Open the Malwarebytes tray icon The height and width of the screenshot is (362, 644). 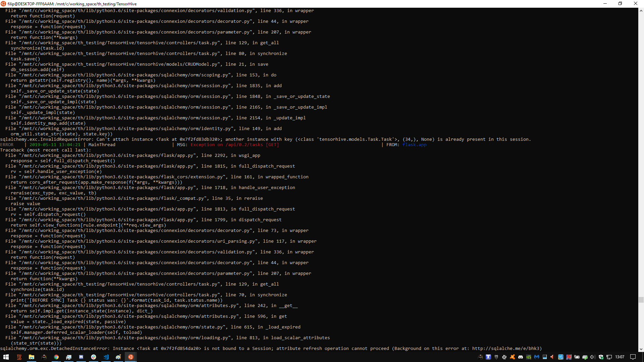pos(537,357)
